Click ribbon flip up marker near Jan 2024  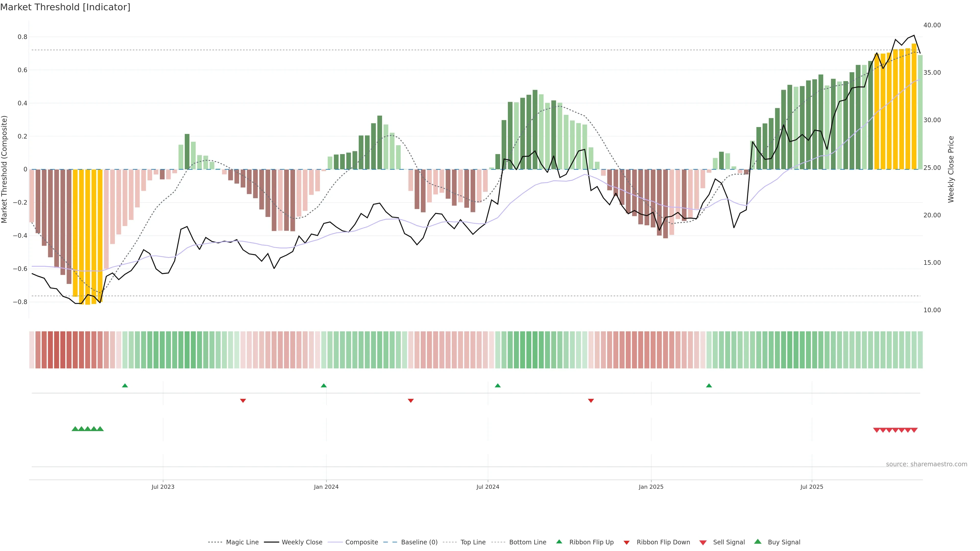(324, 386)
